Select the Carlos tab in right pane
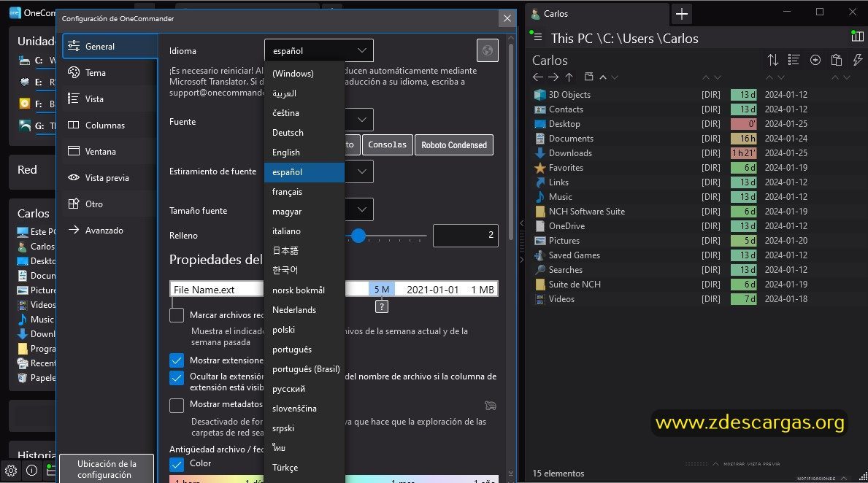 598,14
